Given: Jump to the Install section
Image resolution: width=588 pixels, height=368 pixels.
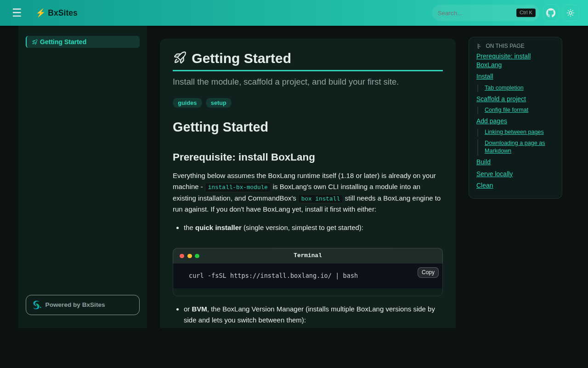Looking at the screenshot, I should 485,76.
